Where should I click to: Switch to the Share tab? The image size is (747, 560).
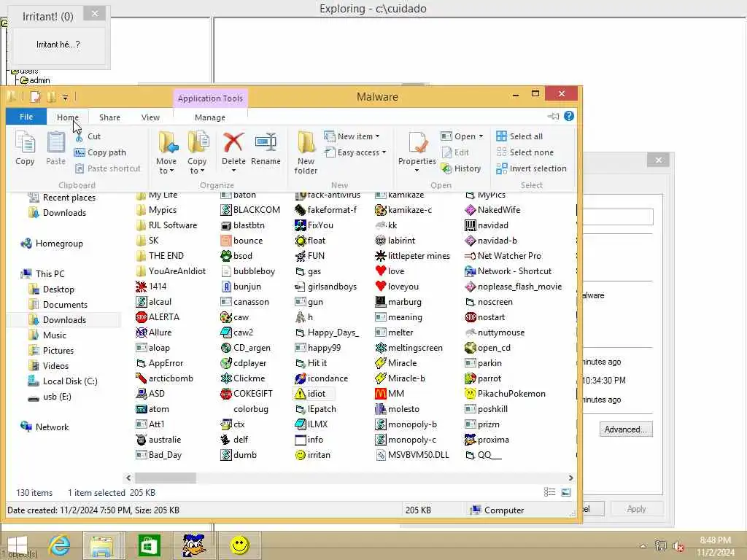(x=109, y=117)
